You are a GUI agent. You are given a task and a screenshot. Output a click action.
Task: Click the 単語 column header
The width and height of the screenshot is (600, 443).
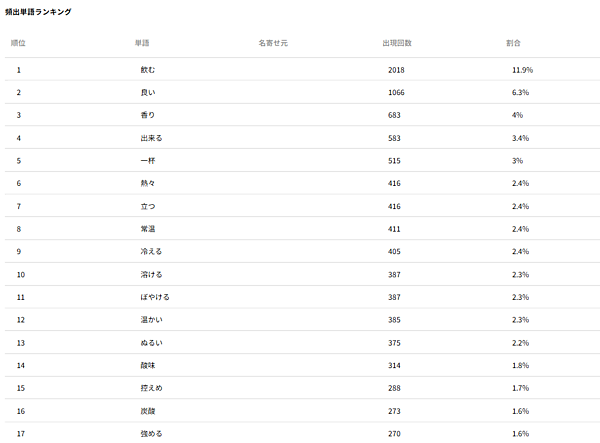143,44
